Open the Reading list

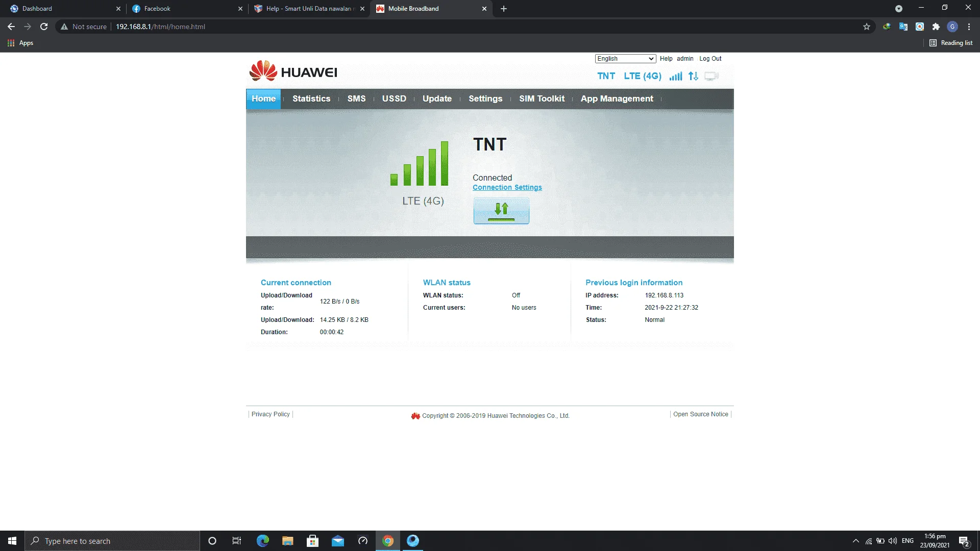(951, 43)
